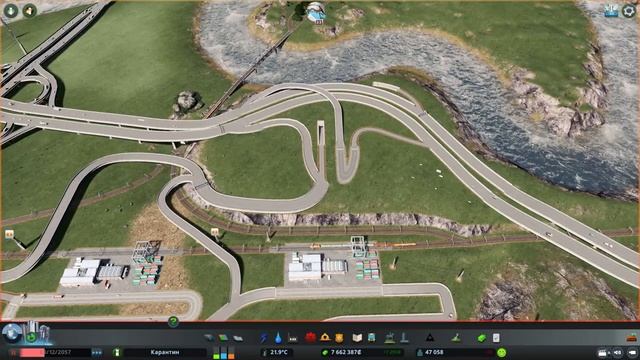Open the city milestones skyline icon
This screenshot has height=360, width=640.
point(38,332)
